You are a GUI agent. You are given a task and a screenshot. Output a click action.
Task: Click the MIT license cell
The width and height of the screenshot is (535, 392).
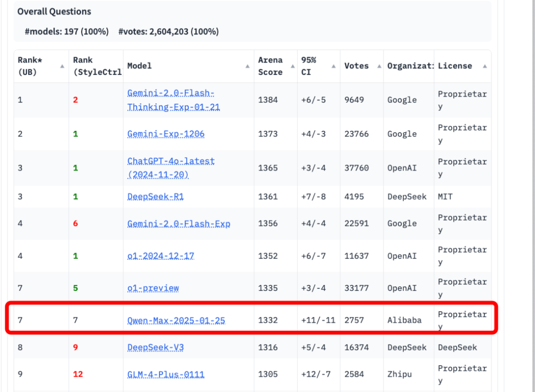tap(445, 197)
